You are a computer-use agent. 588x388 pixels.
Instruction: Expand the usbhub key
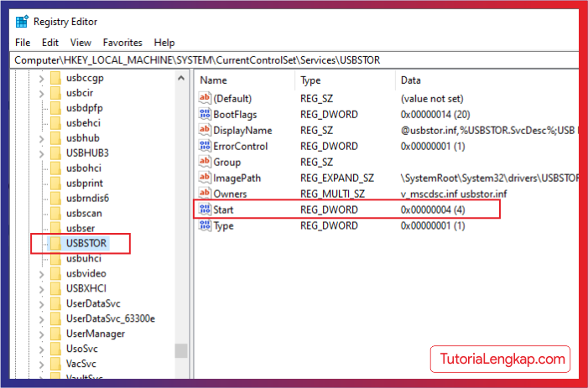[41, 138]
